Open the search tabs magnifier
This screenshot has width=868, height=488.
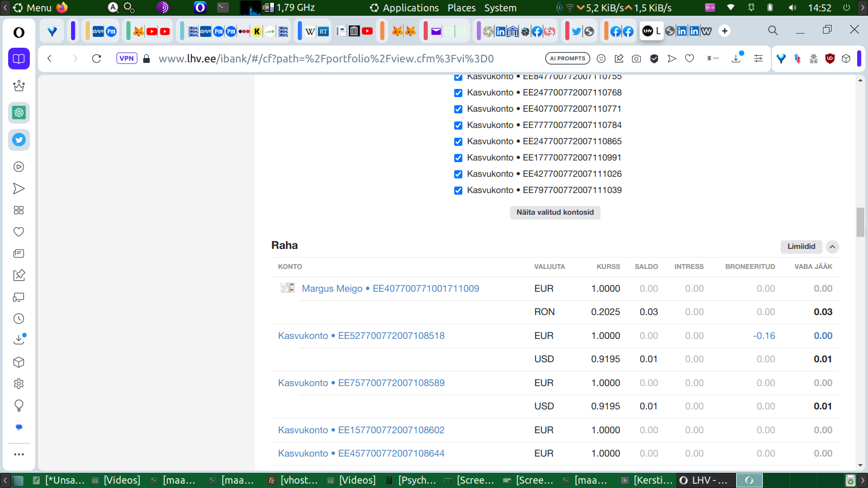(773, 31)
